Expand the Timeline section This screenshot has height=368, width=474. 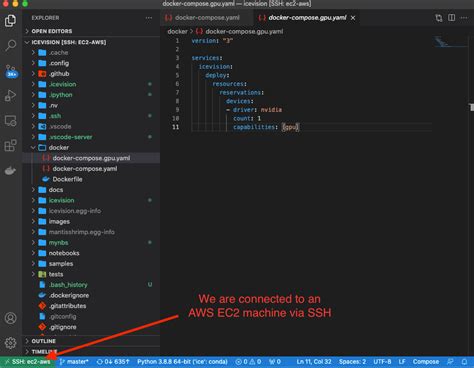click(91, 352)
